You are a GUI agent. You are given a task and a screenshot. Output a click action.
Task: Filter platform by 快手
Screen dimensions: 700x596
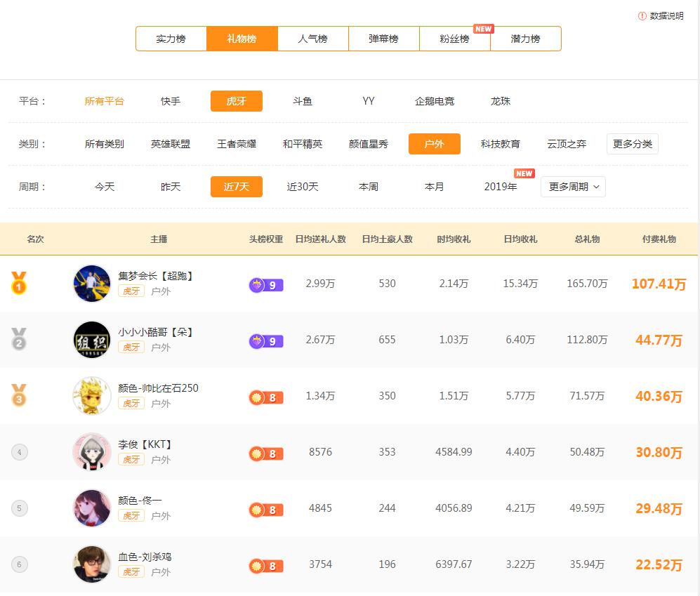click(171, 101)
